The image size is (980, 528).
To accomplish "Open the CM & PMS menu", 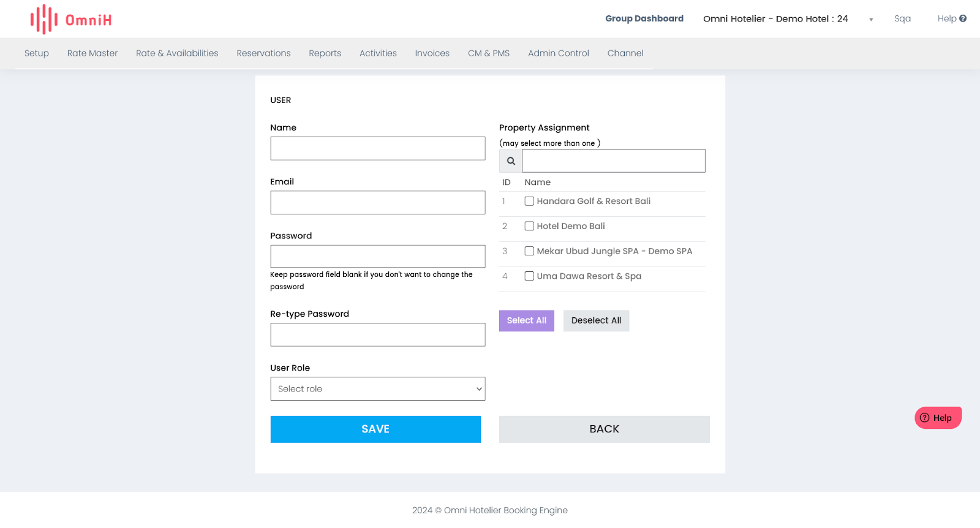I will click(489, 53).
